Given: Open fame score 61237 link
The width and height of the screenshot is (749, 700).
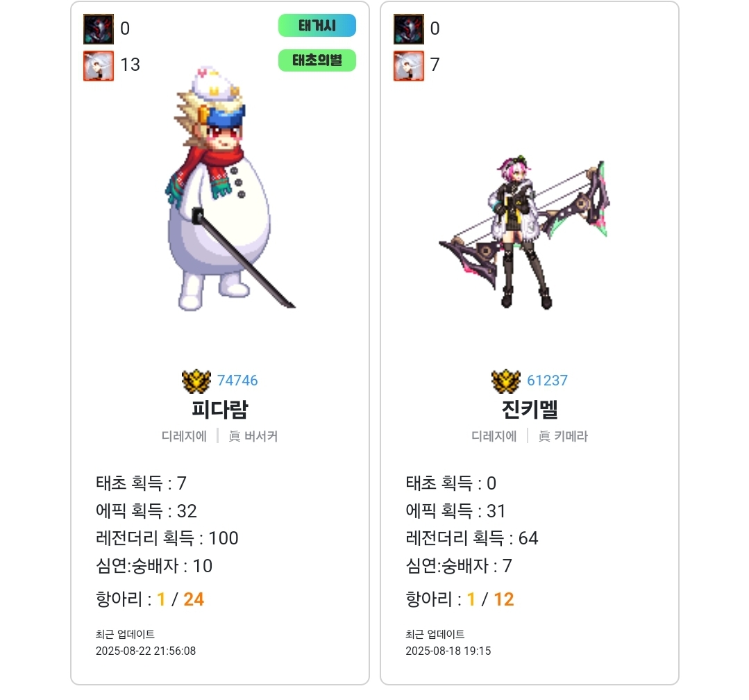Looking at the screenshot, I should 548,381.
